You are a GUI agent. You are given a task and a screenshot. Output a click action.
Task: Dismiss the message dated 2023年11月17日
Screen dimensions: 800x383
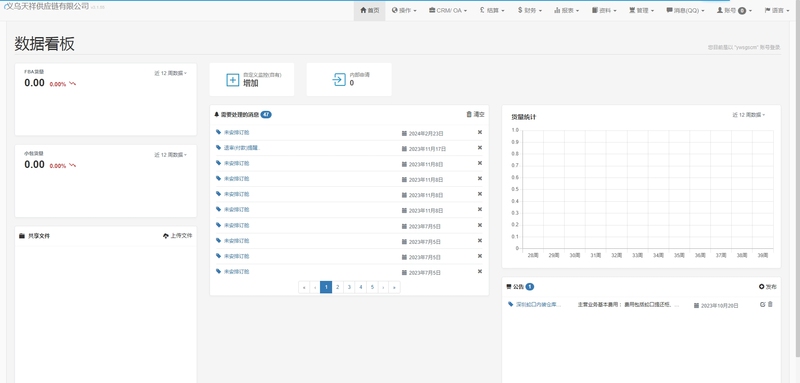[480, 147]
